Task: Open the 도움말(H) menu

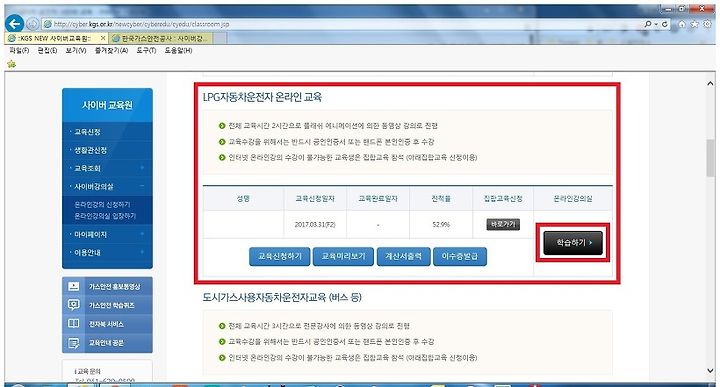Action: [x=178, y=50]
